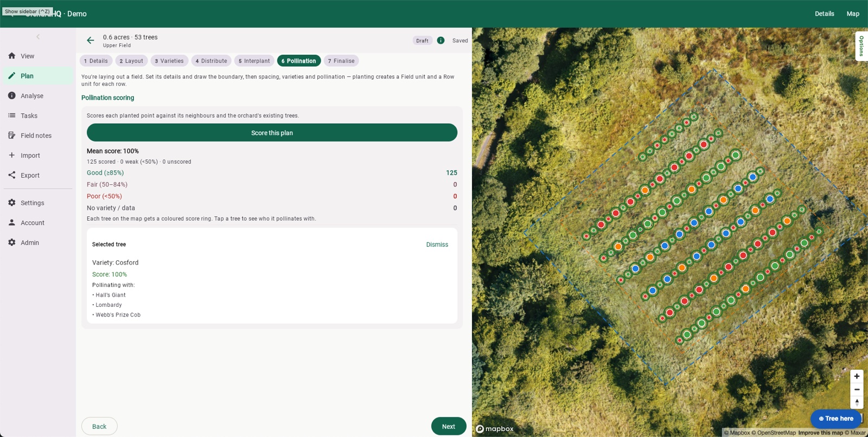Click the Draft status badge
868x437 pixels.
(422, 41)
